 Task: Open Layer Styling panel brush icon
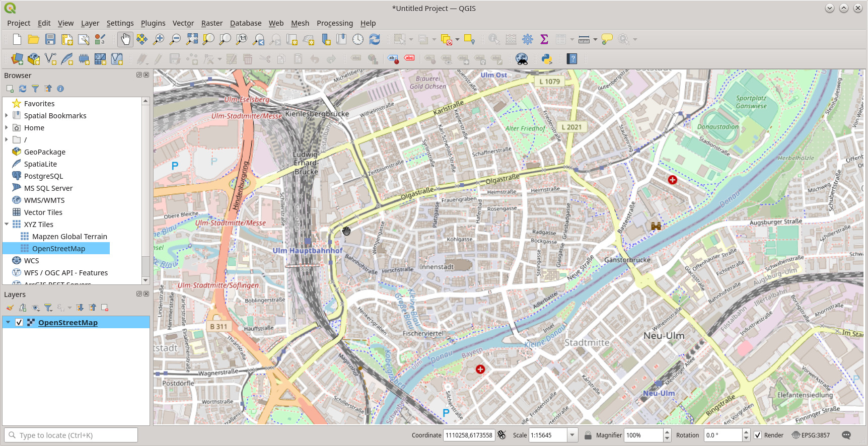pyautogui.click(x=10, y=308)
